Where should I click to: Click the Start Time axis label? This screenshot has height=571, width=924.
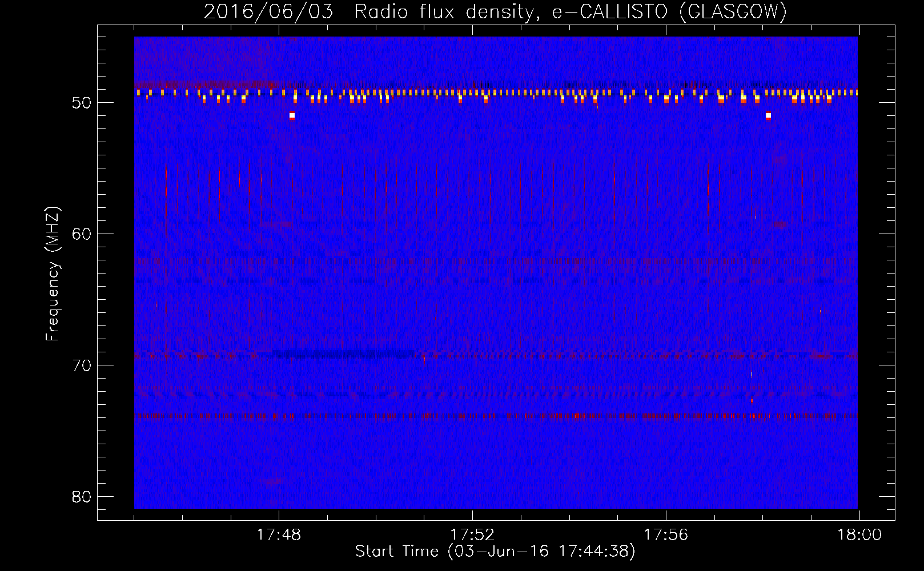click(495, 552)
